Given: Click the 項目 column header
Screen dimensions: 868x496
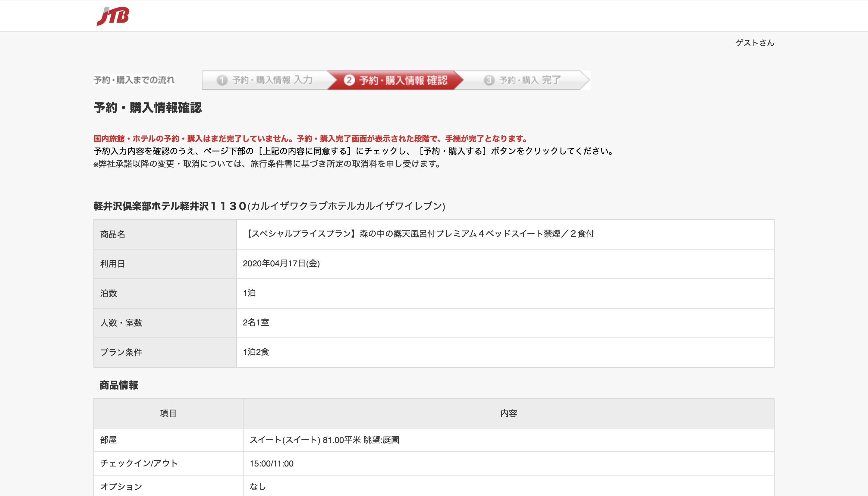Looking at the screenshot, I should pos(168,413).
